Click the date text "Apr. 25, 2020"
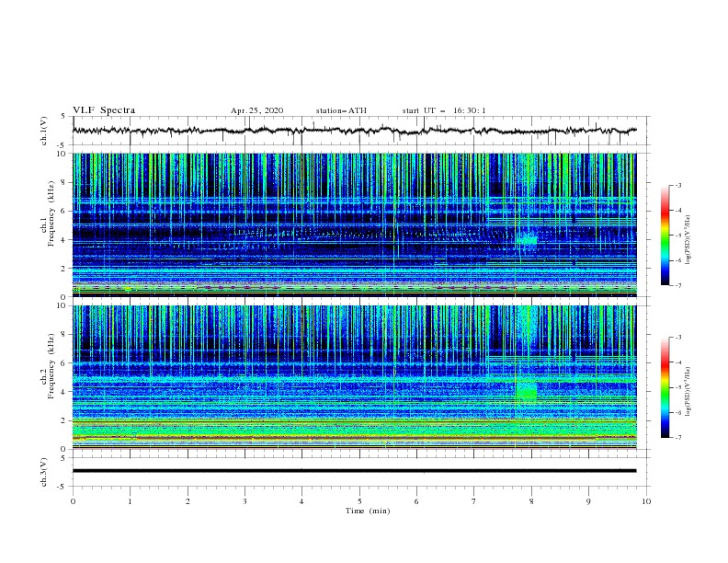This screenshot has height=563, width=728. 256,110
